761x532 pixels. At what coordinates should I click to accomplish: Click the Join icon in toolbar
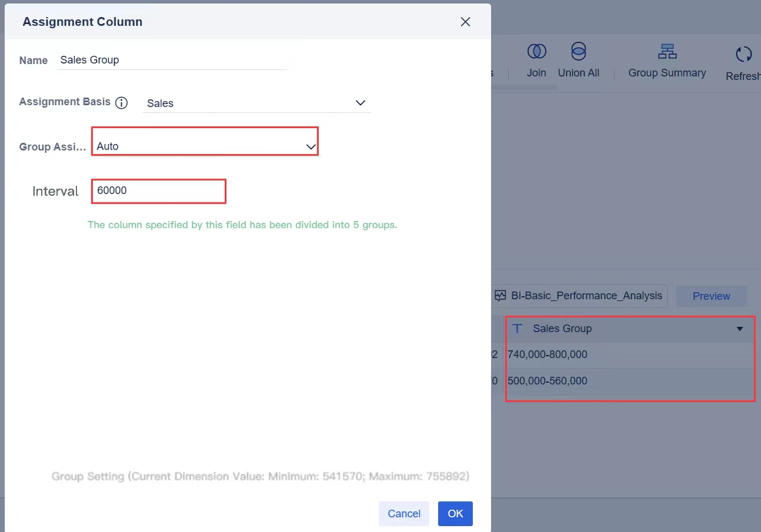click(x=536, y=52)
